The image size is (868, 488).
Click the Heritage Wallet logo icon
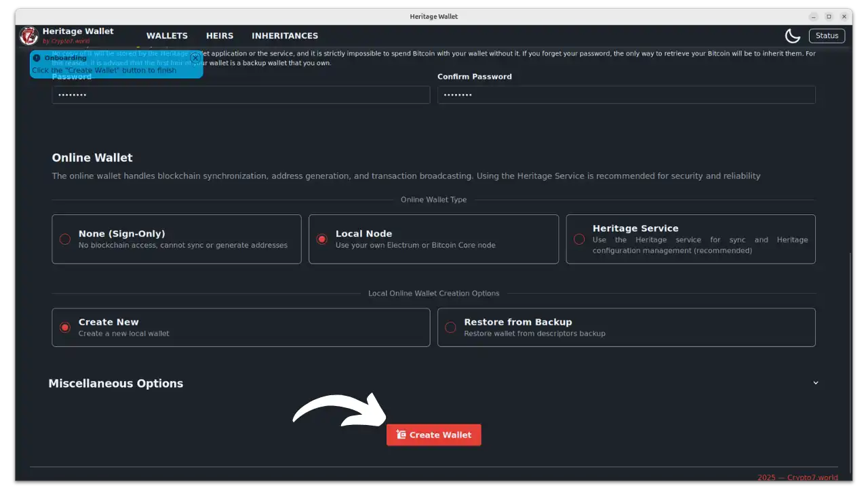28,35
